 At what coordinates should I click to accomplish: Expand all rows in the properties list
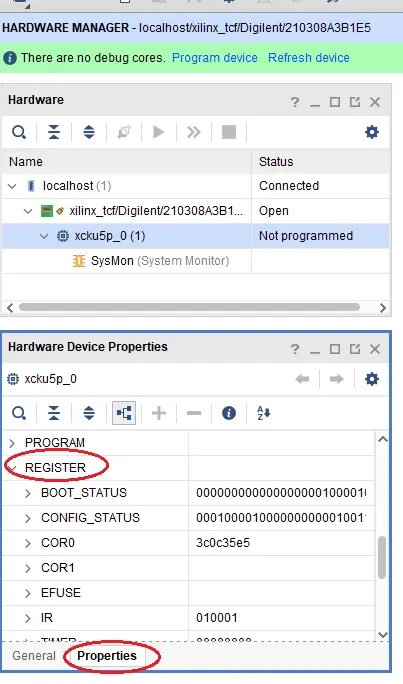pyautogui.click(x=89, y=413)
